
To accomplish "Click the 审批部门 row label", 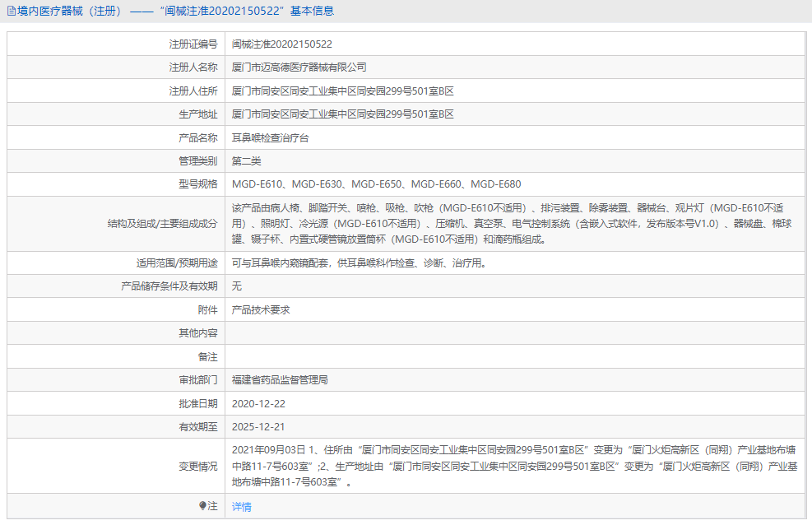I will [x=197, y=380].
